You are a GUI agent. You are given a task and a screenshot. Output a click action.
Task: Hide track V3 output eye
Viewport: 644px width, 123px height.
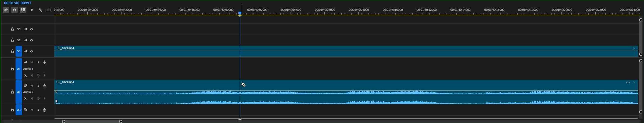pyautogui.click(x=32, y=29)
